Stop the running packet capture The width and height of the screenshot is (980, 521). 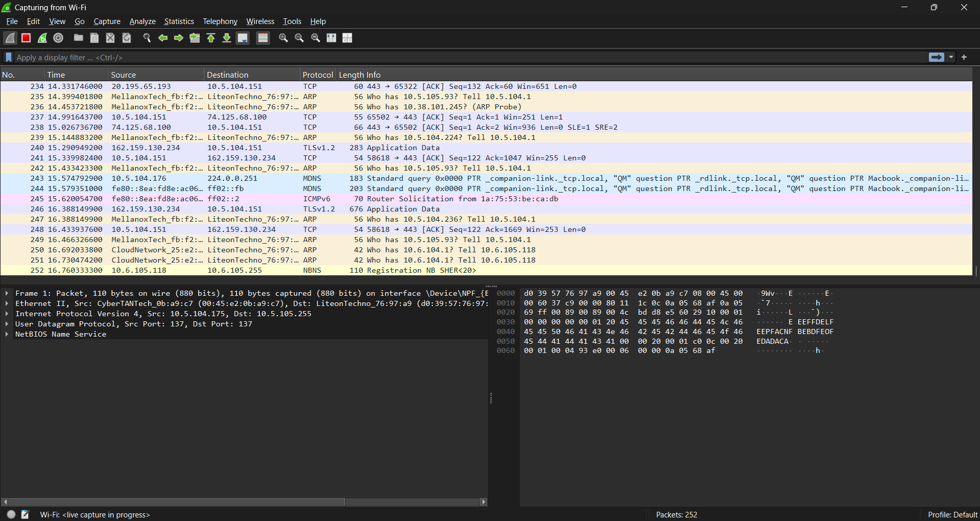tap(26, 38)
